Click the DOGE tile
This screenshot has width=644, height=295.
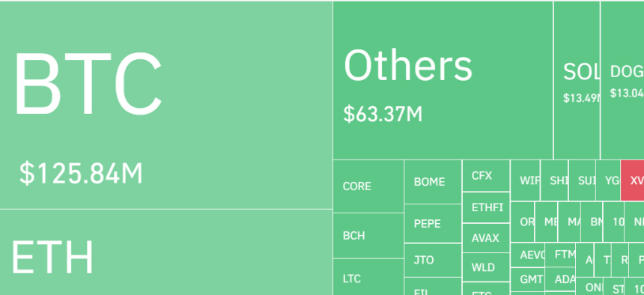click(x=622, y=80)
